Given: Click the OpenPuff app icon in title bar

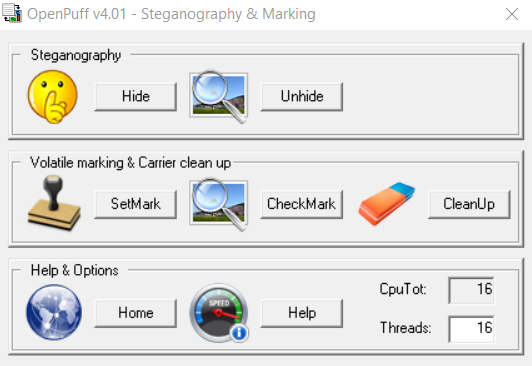Looking at the screenshot, I should pyautogui.click(x=12, y=13).
